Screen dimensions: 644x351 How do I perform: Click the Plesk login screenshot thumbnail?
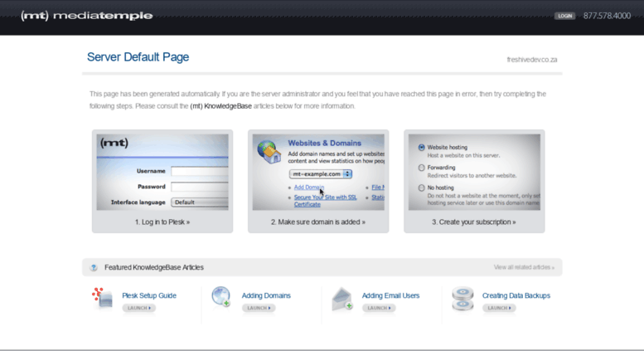pyautogui.click(x=162, y=173)
